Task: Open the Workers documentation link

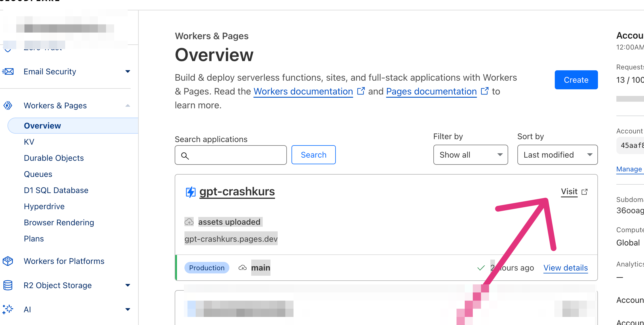Action: pos(303,91)
